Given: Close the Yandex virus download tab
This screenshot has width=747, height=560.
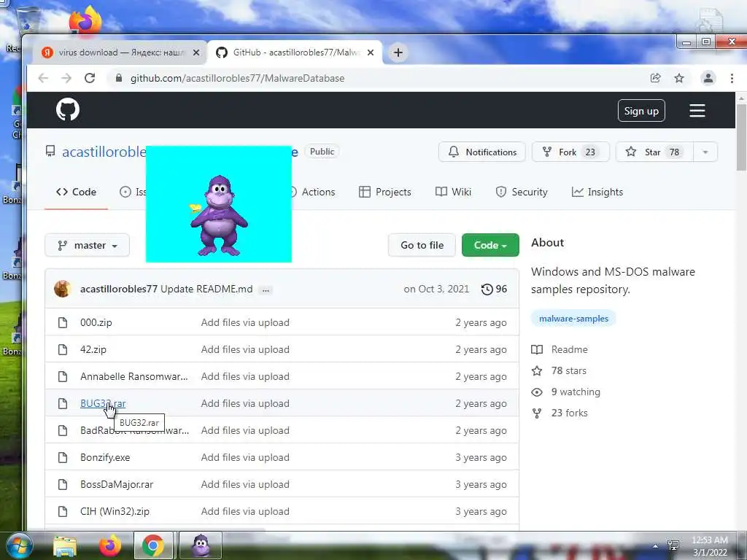Looking at the screenshot, I should pos(196,52).
